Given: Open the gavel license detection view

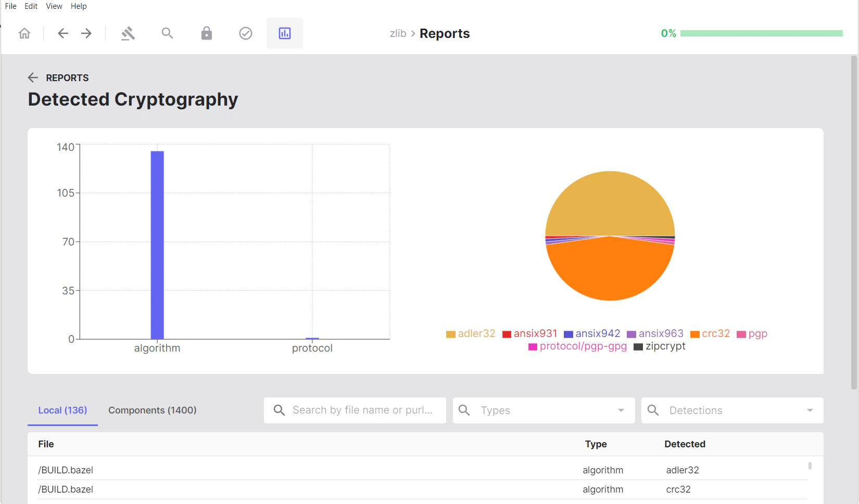Looking at the screenshot, I should click(x=128, y=33).
